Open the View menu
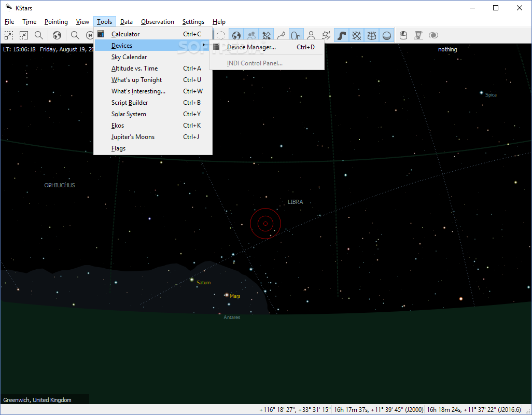Screen dimensions: 532x415 click(x=82, y=22)
